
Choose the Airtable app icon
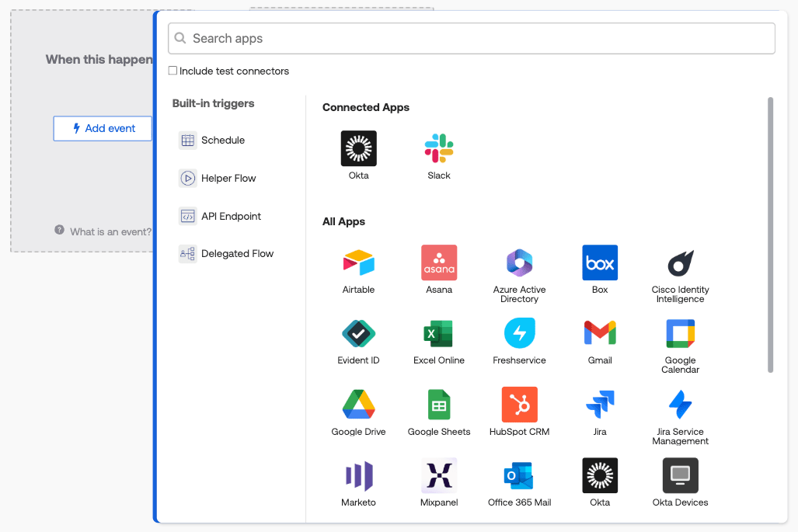coord(358,263)
